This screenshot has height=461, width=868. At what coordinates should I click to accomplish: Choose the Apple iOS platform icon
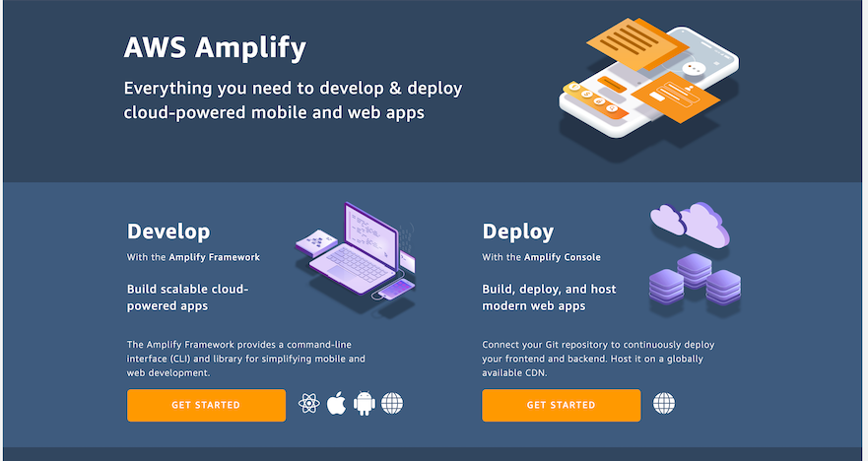click(337, 404)
